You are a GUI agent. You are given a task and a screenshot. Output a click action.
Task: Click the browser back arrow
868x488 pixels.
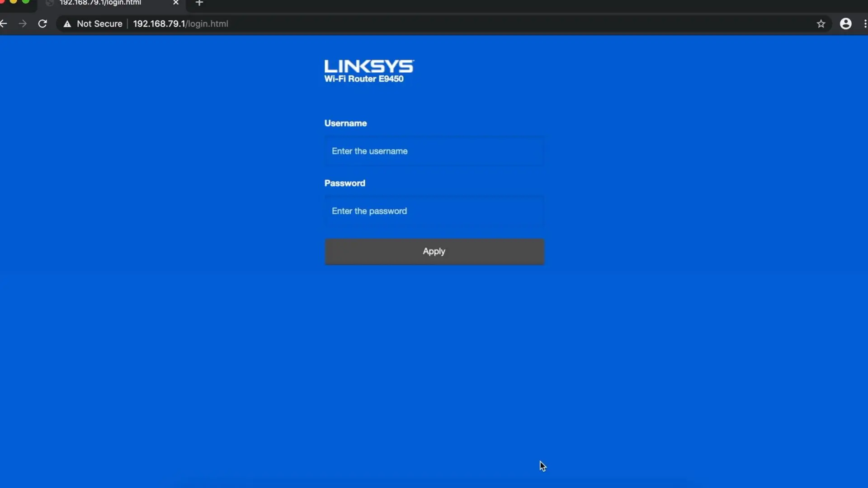coord(4,24)
